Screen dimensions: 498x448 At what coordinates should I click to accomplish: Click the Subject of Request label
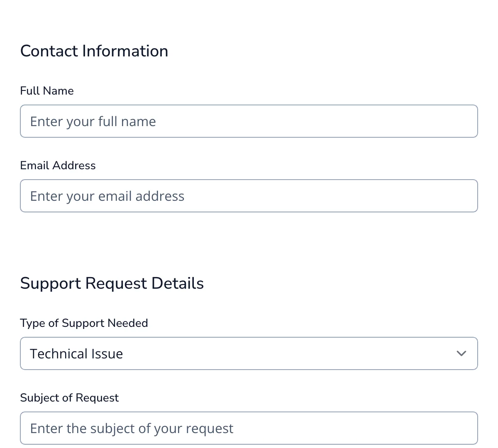point(69,397)
